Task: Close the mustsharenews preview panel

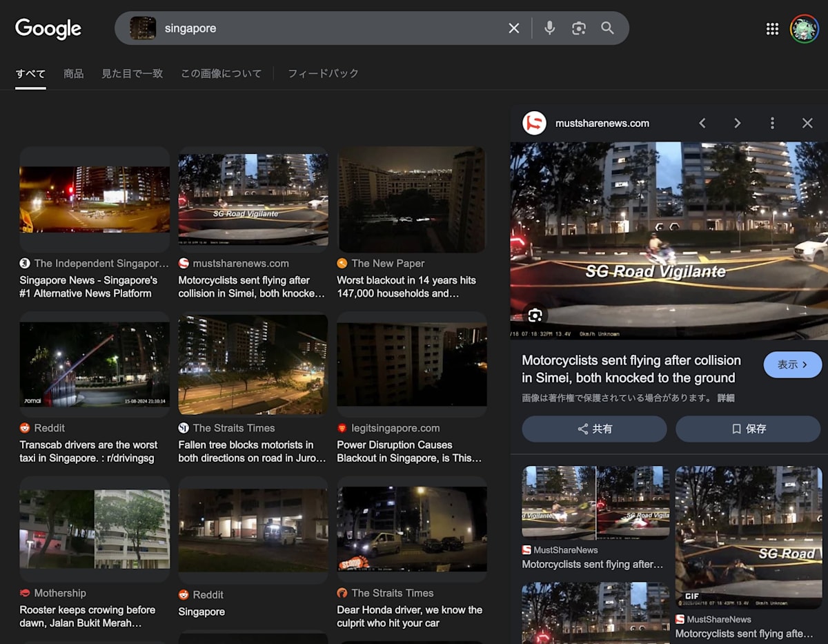Action: click(807, 123)
